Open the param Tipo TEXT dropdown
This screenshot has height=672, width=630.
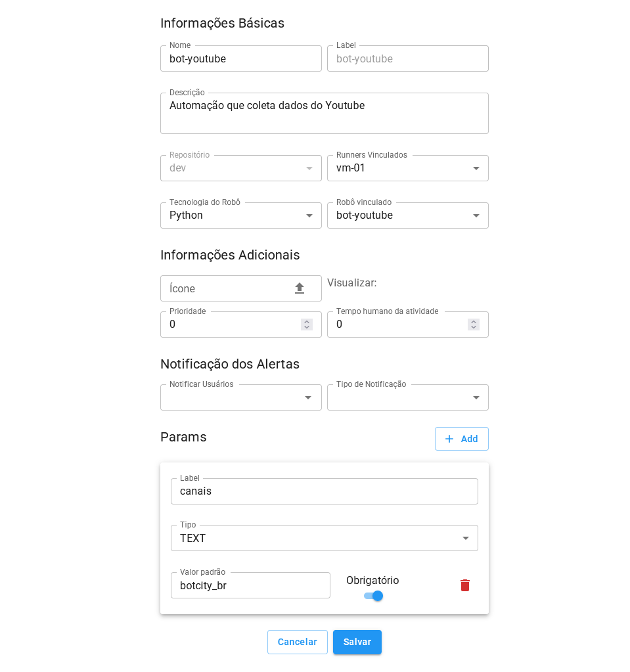point(465,539)
